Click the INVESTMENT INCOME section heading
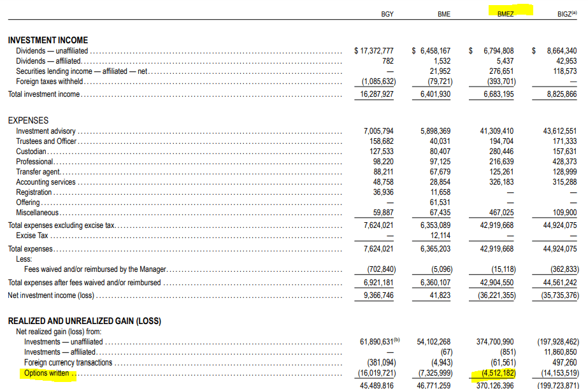The width and height of the screenshot is (588, 389). point(48,40)
